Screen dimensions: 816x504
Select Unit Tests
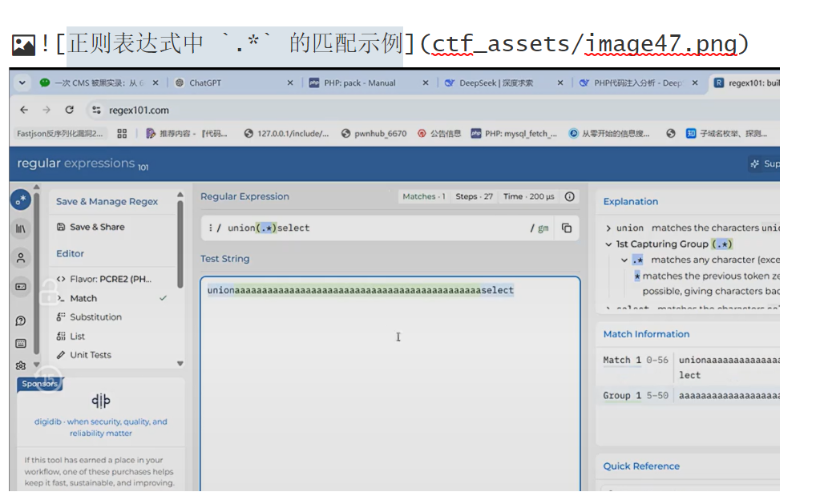[x=84, y=355]
